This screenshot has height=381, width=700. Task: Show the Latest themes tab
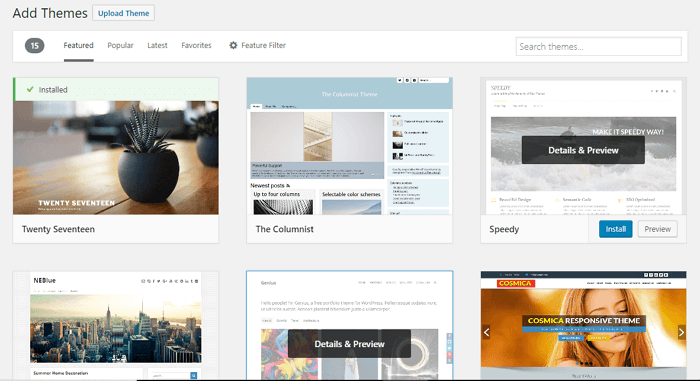click(x=157, y=45)
